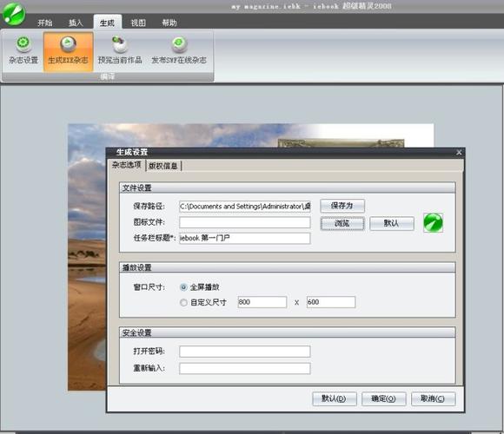Open the 开始 ribbon tab
This screenshot has width=504, height=434.
pyautogui.click(x=44, y=23)
